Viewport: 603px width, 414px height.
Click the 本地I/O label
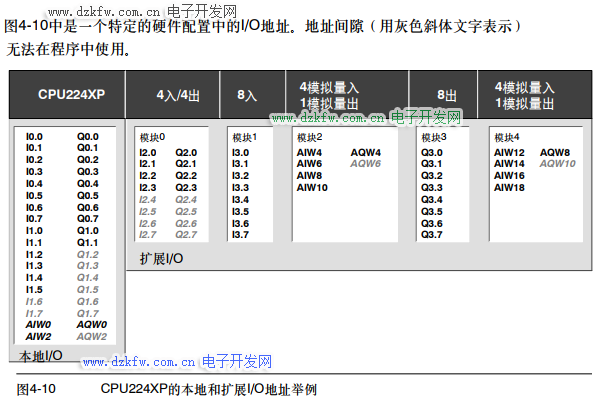41,356
